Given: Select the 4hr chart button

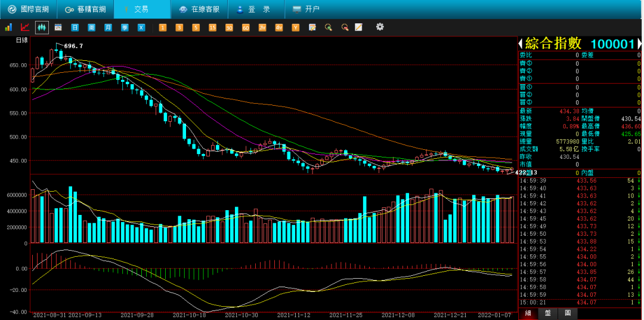Looking at the screenshot, I should [279, 27].
